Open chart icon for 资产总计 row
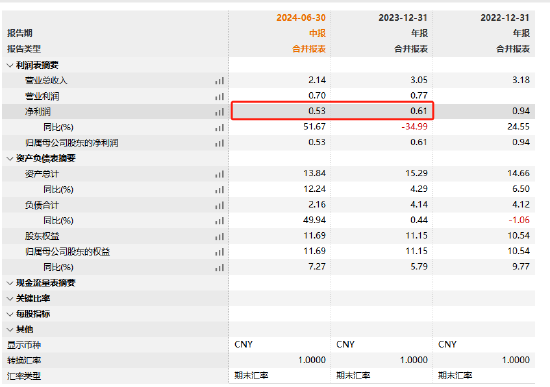The image size is (550, 387). tap(220, 174)
